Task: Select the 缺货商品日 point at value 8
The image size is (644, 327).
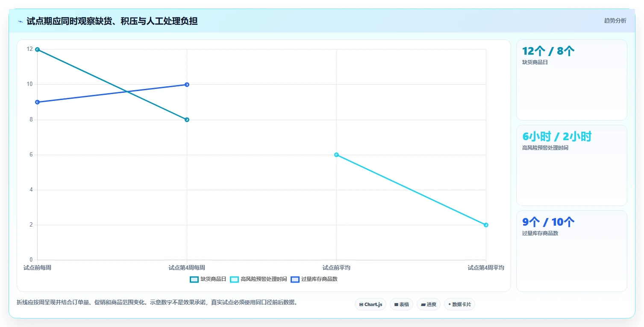Action: (187, 120)
